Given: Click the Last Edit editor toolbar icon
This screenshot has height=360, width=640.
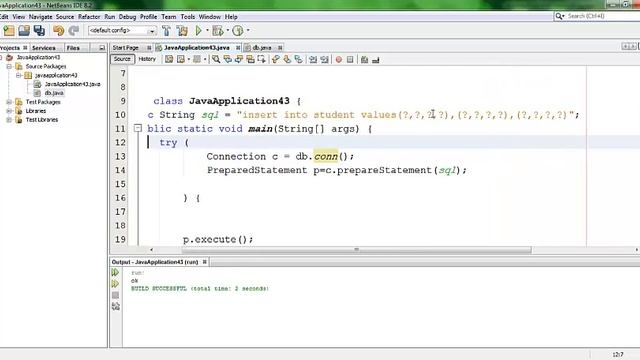Looking at the screenshot, I should pyautogui.click(x=169, y=60).
